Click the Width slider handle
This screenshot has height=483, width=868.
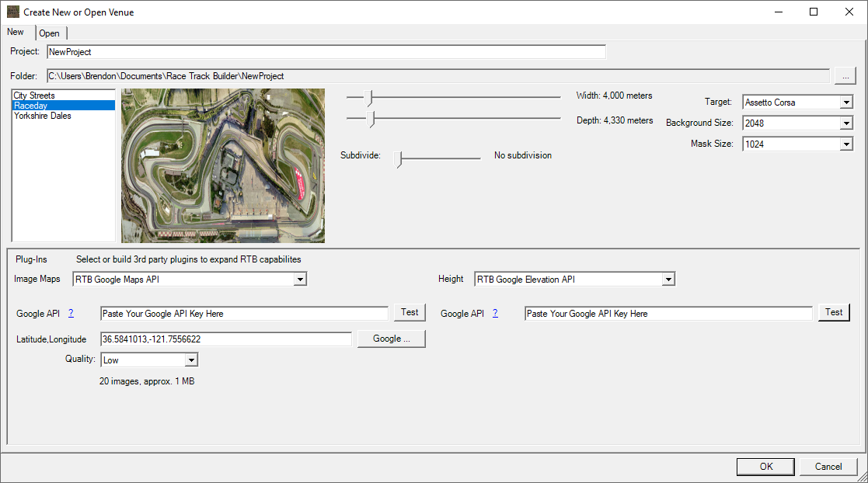click(x=371, y=97)
